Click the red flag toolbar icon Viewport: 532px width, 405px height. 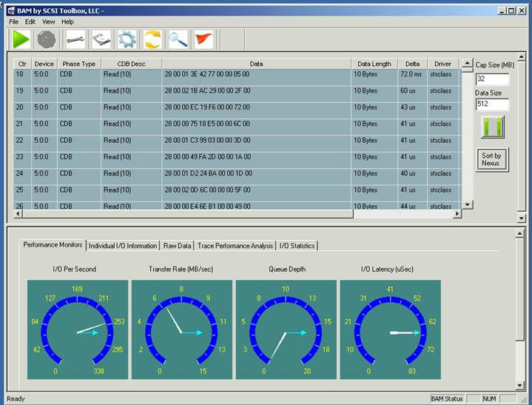[203, 39]
